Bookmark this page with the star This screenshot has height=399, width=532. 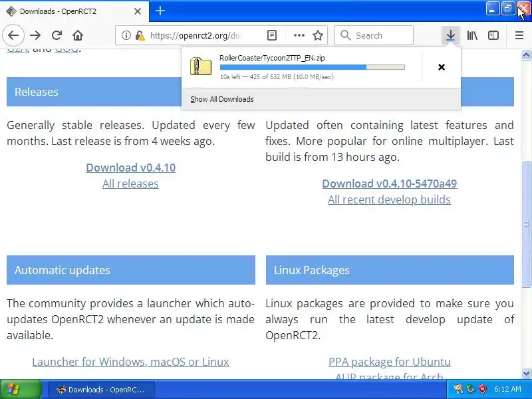(318, 35)
